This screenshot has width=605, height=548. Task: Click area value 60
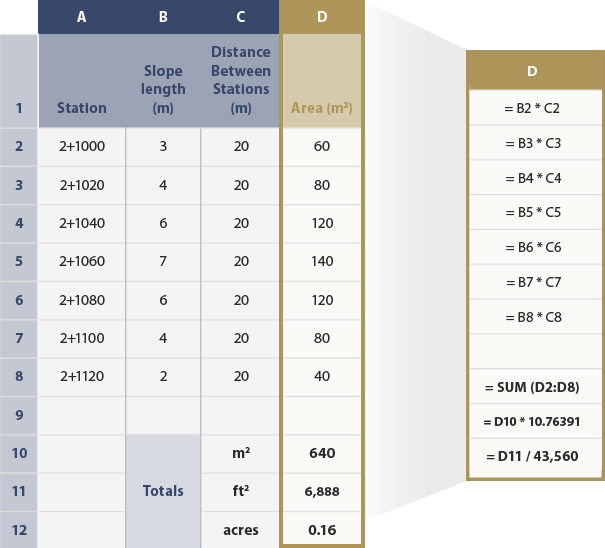[322, 147]
